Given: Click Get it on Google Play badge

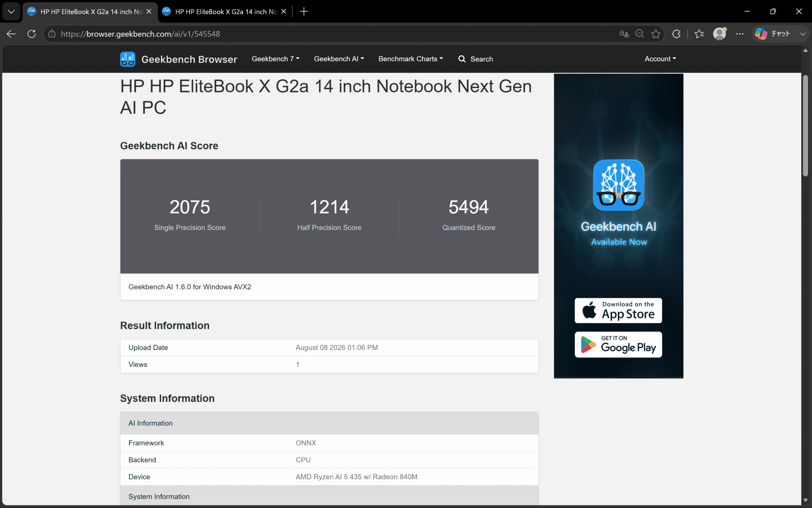Looking at the screenshot, I should pyautogui.click(x=618, y=345).
